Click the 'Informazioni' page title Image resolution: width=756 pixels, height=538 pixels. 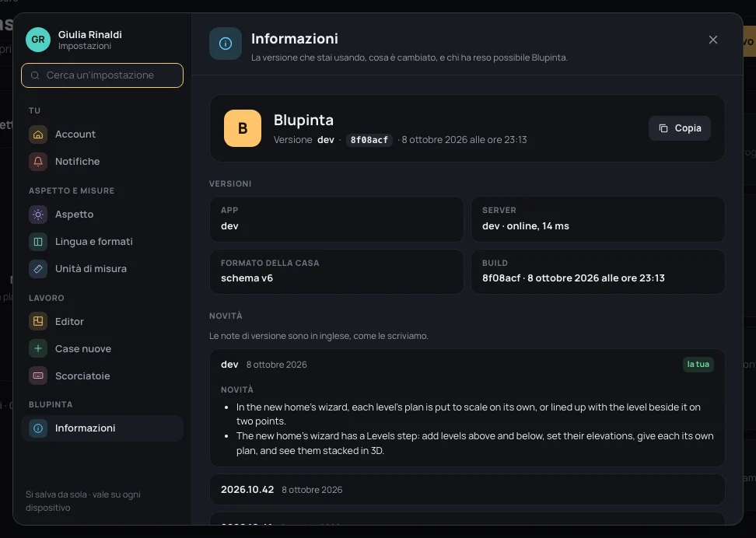click(295, 39)
